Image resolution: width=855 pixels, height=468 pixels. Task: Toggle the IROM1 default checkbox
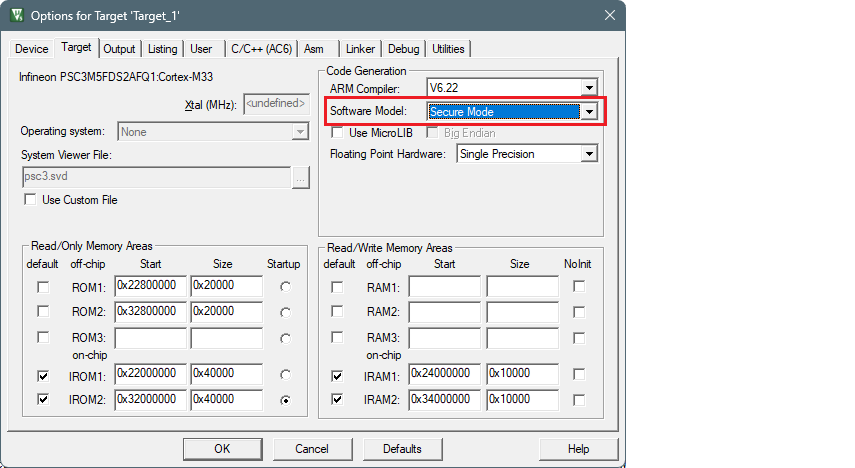coord(42,376)
